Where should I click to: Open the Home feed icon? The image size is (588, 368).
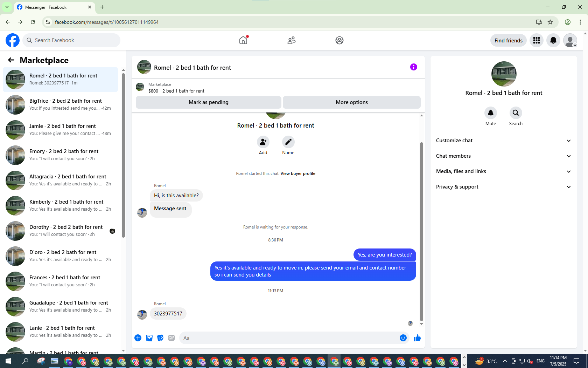coord(243,40)
